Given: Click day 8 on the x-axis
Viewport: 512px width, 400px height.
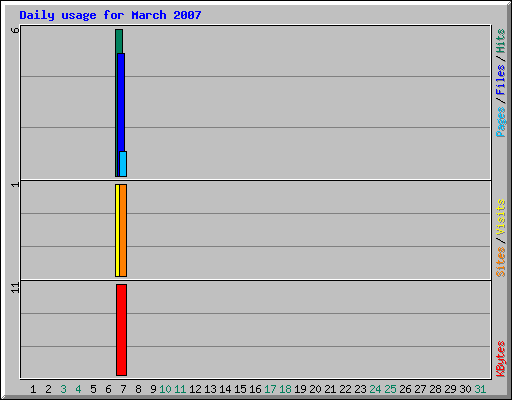Looking at the screenshot, I should (138, 389).
